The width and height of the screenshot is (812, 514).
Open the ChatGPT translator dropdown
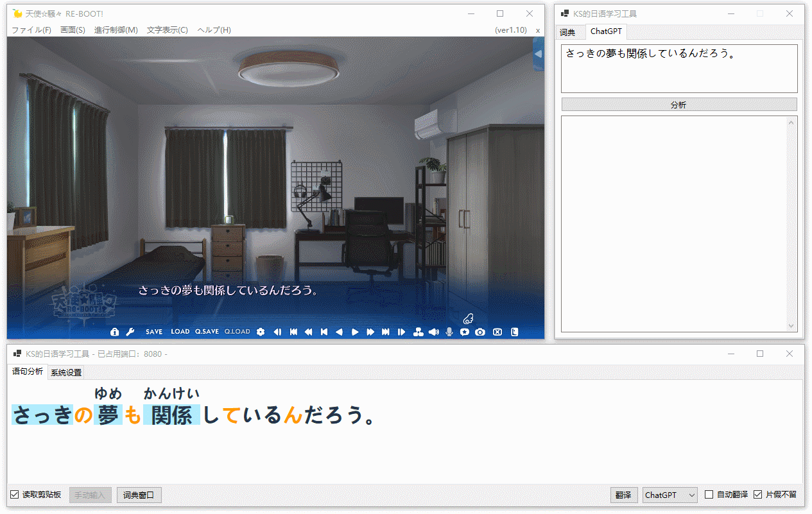[670, 495]
